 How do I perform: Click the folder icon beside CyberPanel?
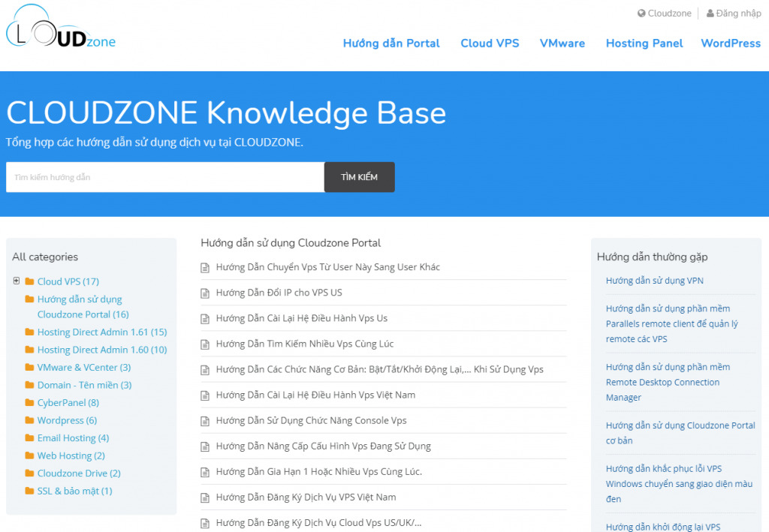[29, 403]
